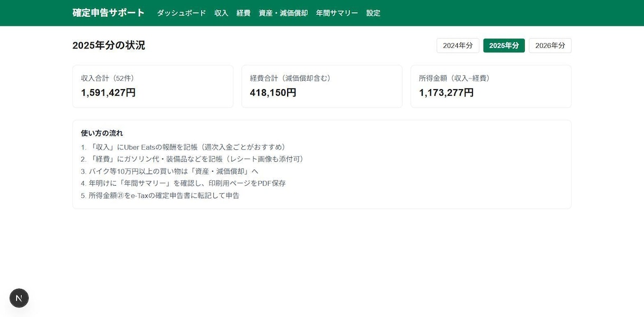The image size is (644, 317).
Task: Click the income total 1,591,427円
Action: [x=108, y=93]
